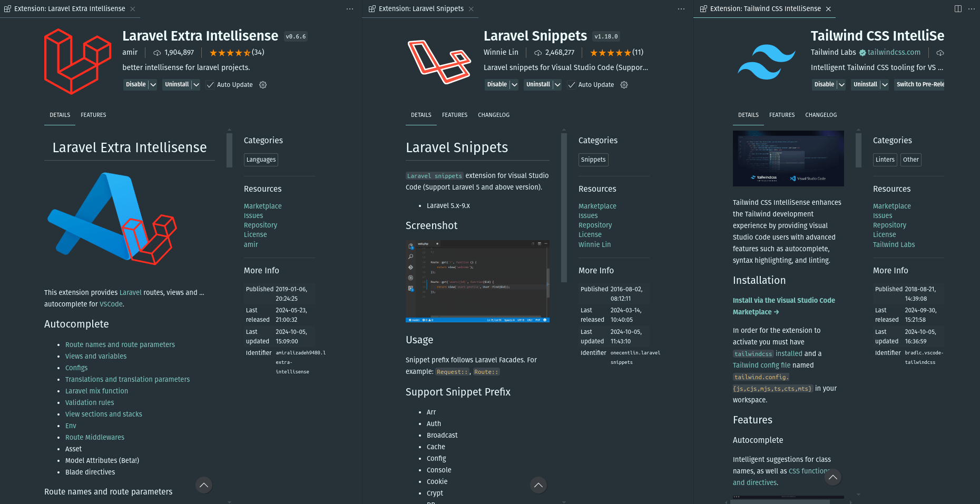The width and height of the screenshot is (980, 504).
Task: Uninstall the Laravel Snippets extension
Action: 538,85
